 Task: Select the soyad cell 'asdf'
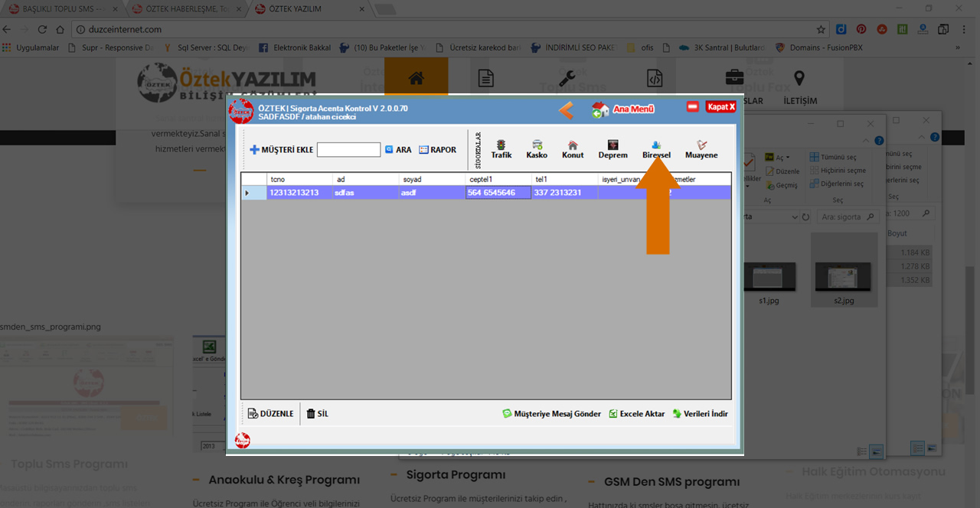click(432, 193)
